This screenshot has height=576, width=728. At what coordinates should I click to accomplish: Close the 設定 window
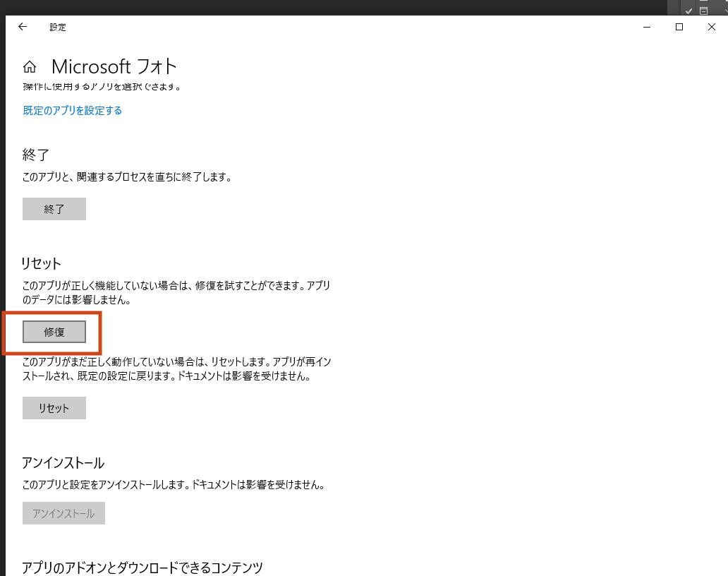tap(711, 27)
